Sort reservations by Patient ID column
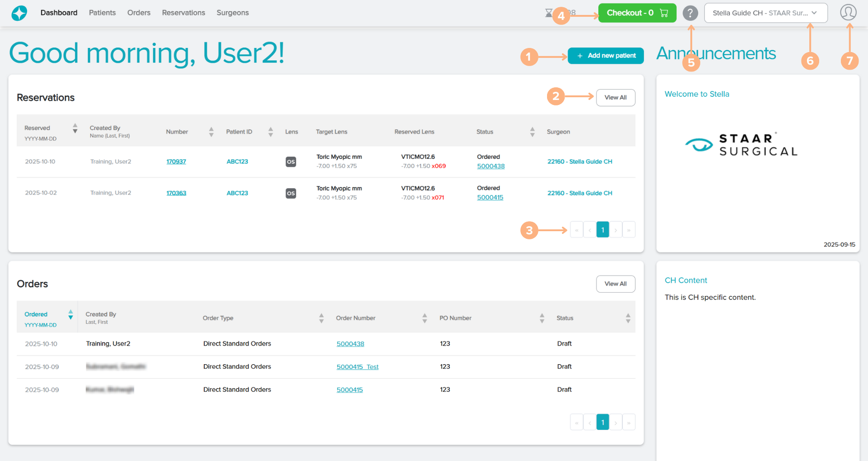 pyautogui.click(x=270, y=132)
